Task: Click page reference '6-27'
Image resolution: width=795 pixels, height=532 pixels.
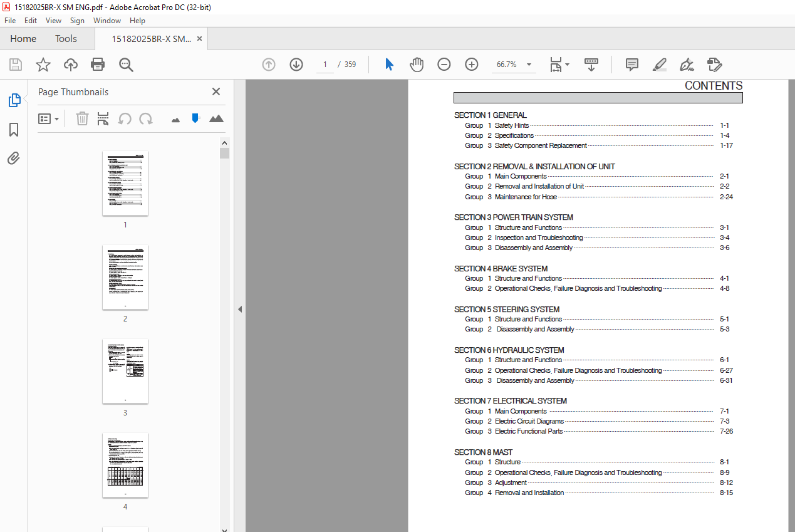Action: pos(726,370)
